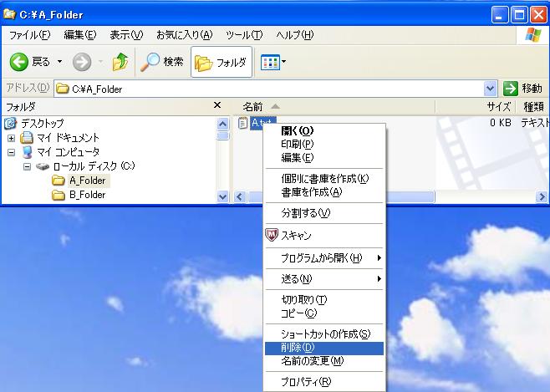Open the ヘルプ(H) menu
This screenshot has height=392, width=550.
click(294, 35)
